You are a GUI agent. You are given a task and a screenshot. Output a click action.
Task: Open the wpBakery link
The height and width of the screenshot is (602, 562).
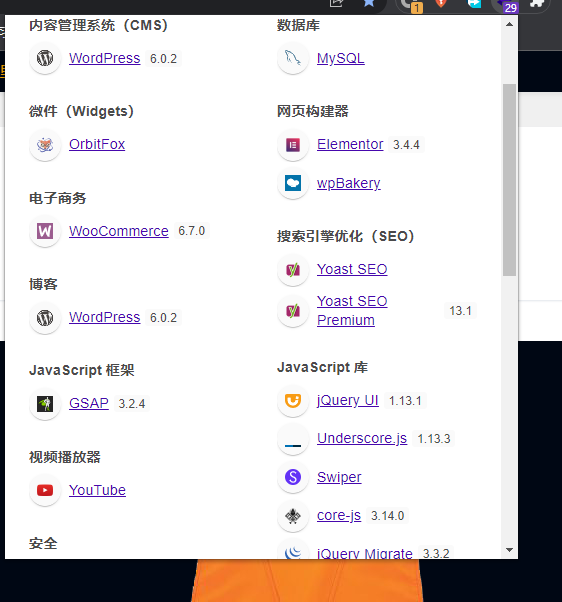349,183
